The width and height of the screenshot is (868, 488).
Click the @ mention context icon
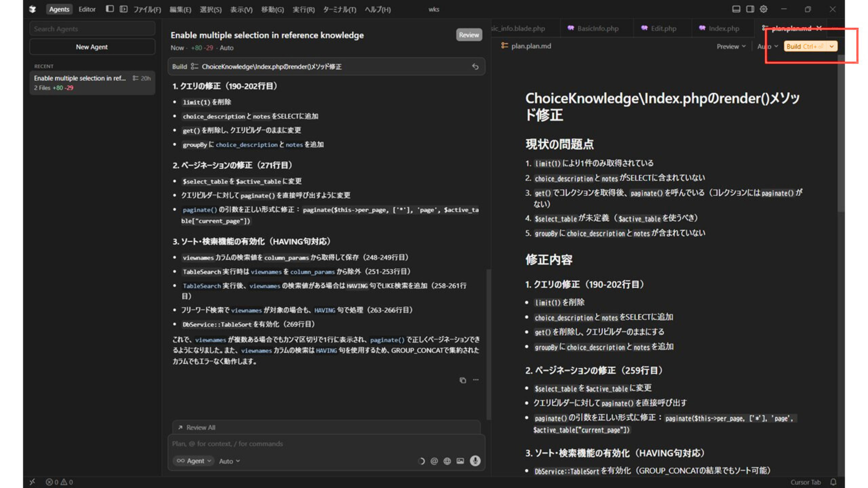[x=434, y=461]
